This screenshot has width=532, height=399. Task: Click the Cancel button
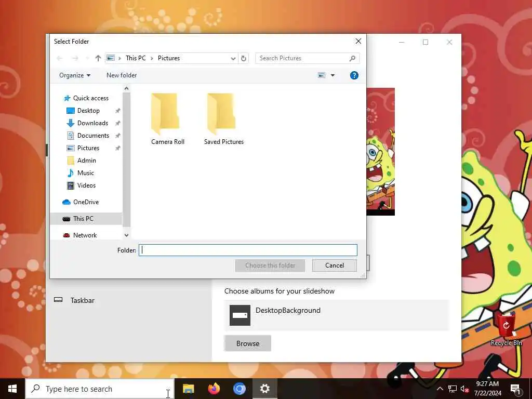[335, 265]
